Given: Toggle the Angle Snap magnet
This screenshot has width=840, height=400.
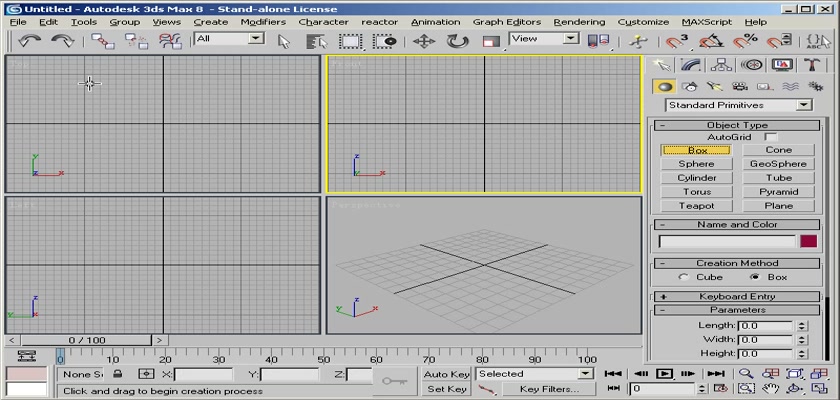Looking at the screenshot, I should 711,41.
